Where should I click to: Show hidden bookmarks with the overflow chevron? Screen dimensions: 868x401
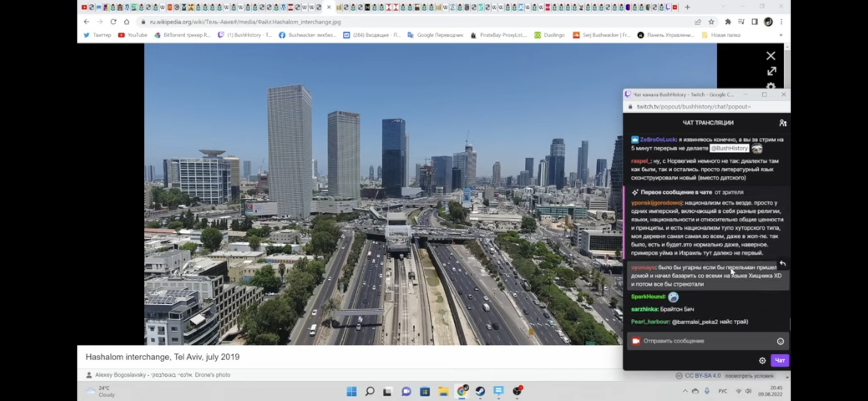781,35
